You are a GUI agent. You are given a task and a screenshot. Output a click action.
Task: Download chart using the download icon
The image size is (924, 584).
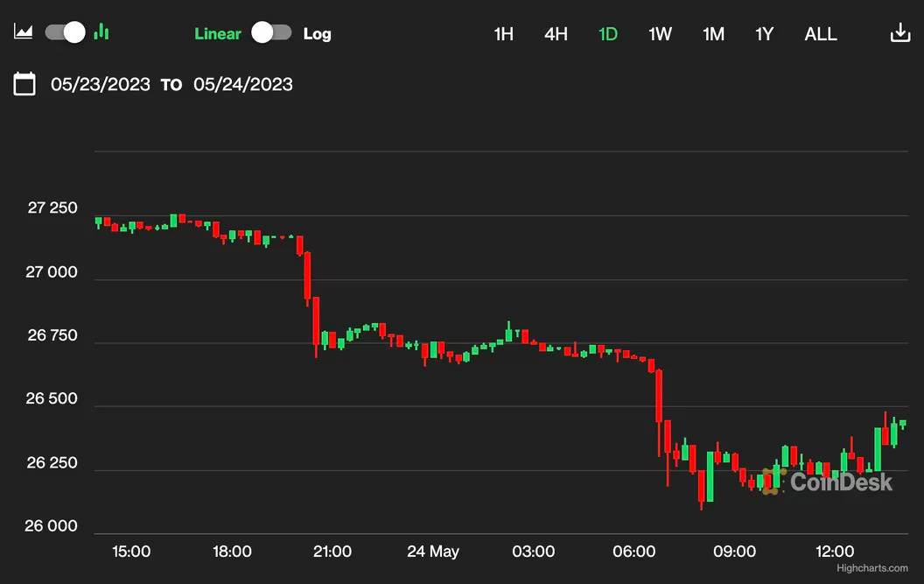tap(899, 33)
